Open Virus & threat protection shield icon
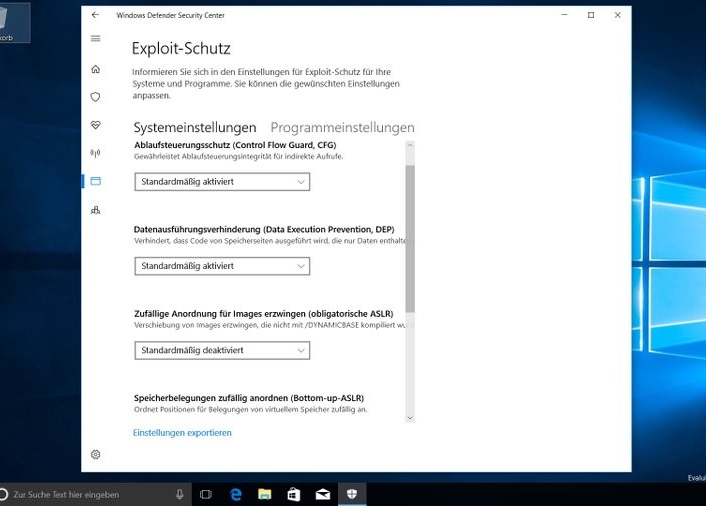The image size is (706, 506). click(x=95, y=97)
